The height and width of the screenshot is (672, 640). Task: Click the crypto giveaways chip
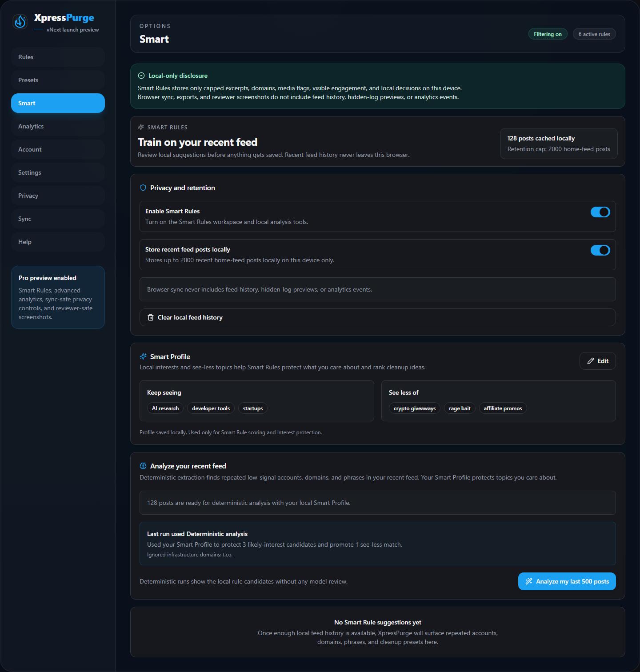click(x=415, y=408)
